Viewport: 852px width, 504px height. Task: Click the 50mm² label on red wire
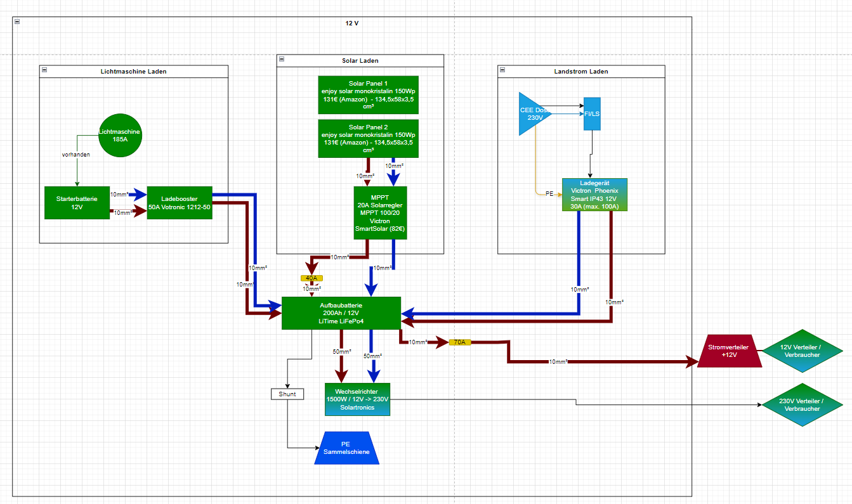click(342, 352)
